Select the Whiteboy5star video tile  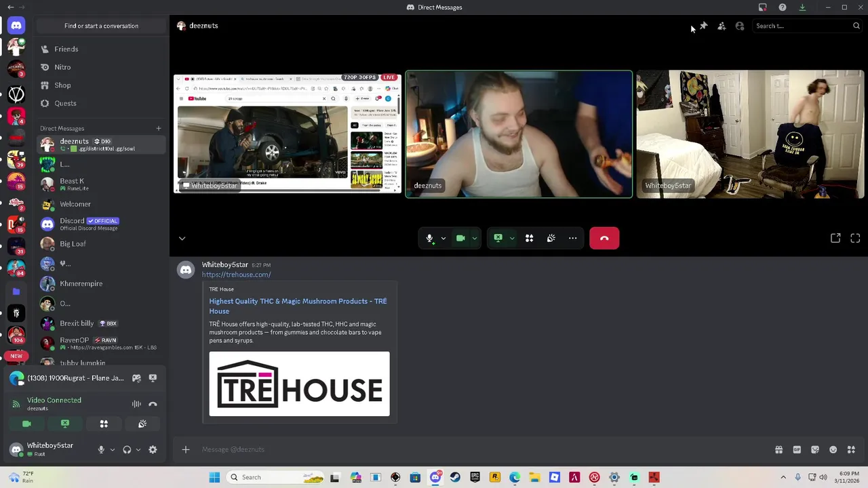[750, 134]
